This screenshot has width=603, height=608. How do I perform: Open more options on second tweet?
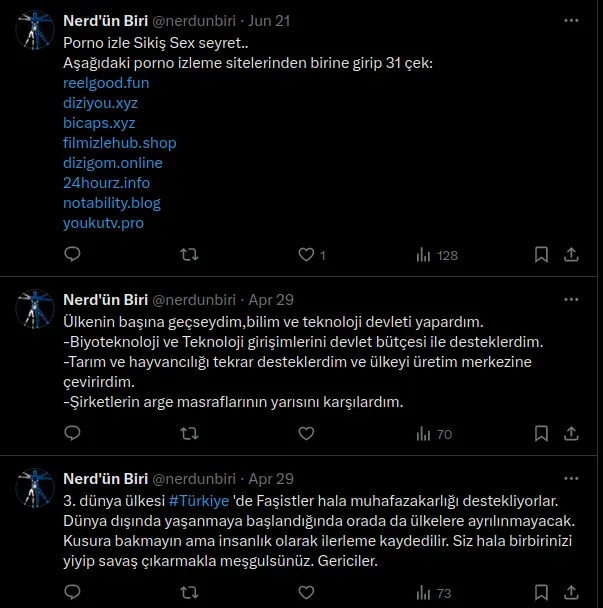[571, 300]
